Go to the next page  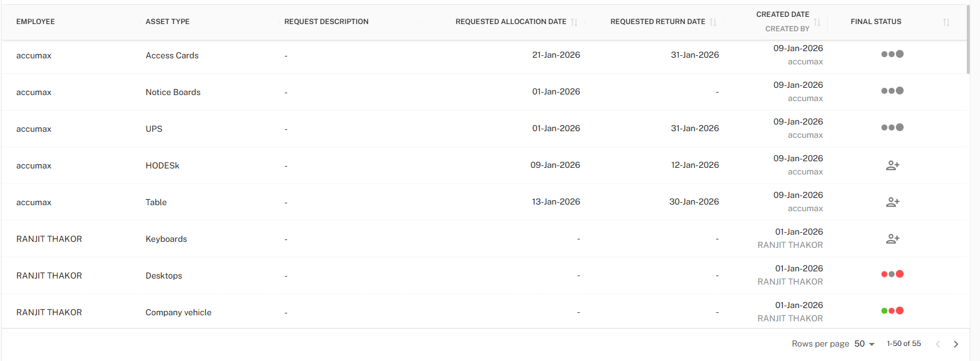pyautogui.click(x=956, y=344)
